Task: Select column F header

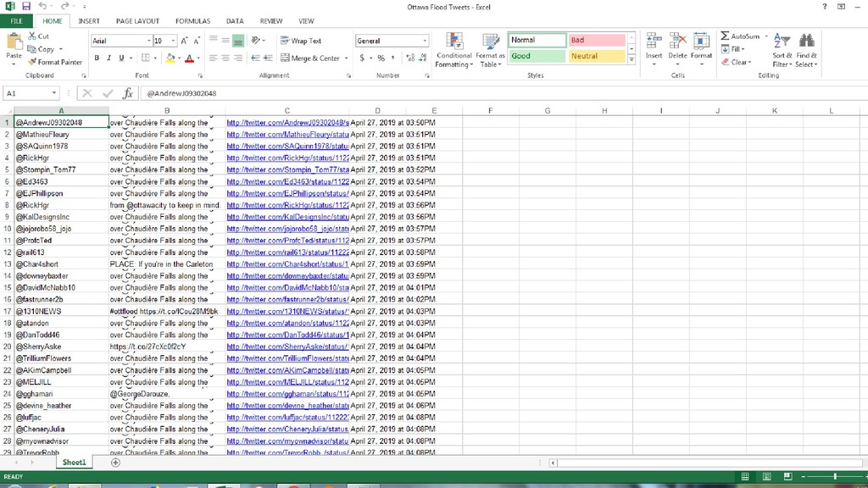Action: tap(491, 111)
